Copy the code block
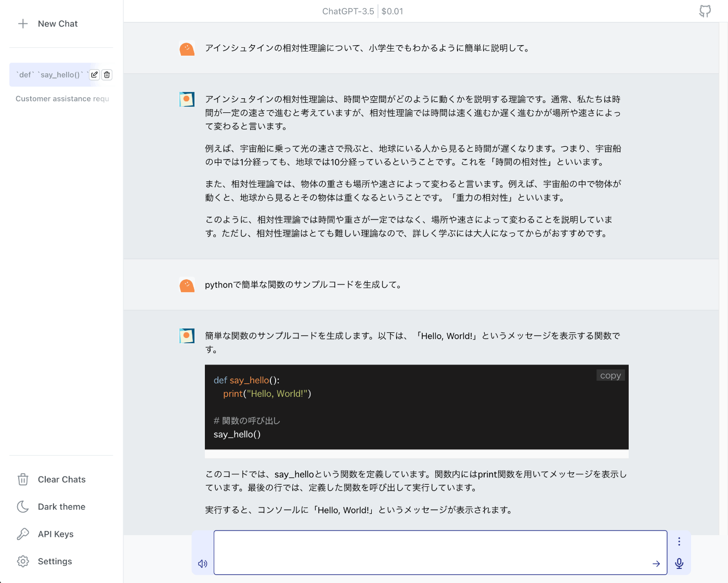The height and width of the screenshot is (583, 728). tap(610, 375)
